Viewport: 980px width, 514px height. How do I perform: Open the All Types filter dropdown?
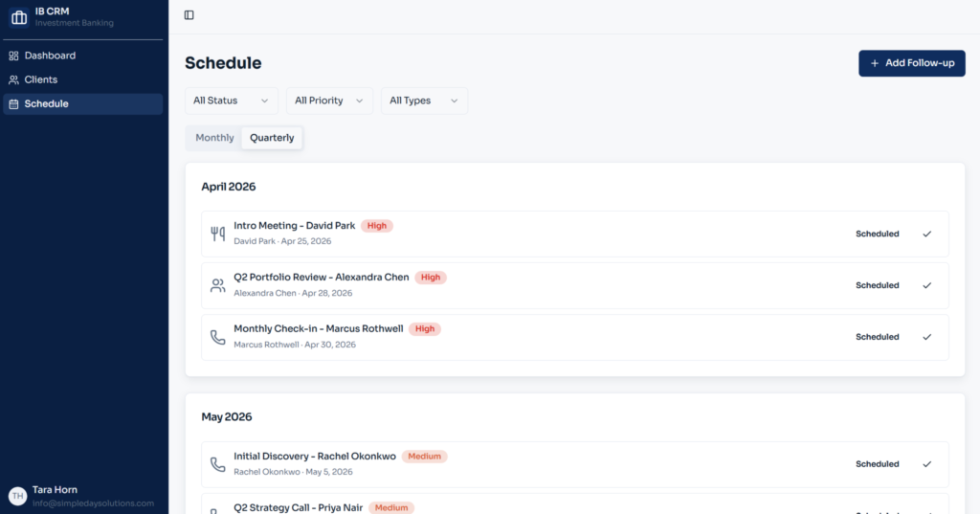pyautogui.click(x=424, y=101)
